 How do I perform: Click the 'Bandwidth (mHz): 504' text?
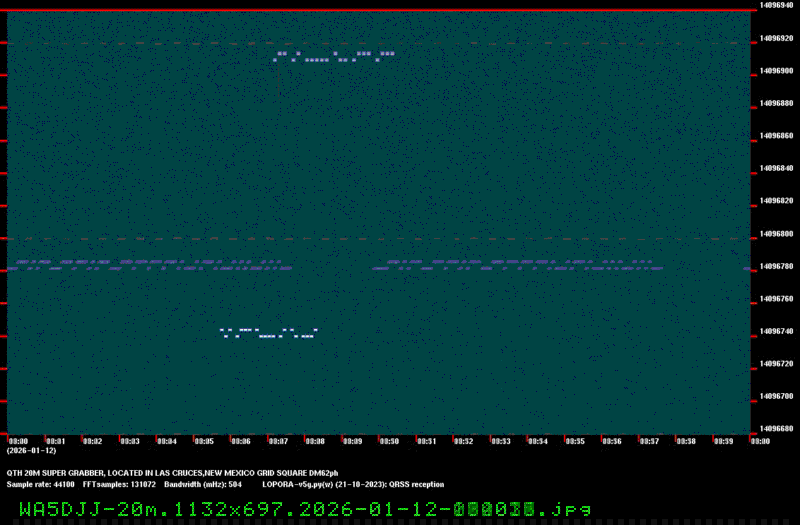(203, 485)
